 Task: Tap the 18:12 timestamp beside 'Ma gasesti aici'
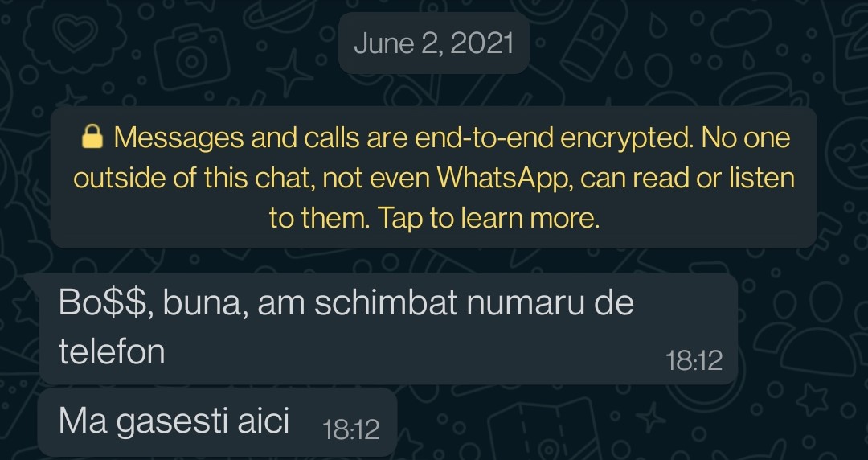pyautogui.click(x=351, y=429)
